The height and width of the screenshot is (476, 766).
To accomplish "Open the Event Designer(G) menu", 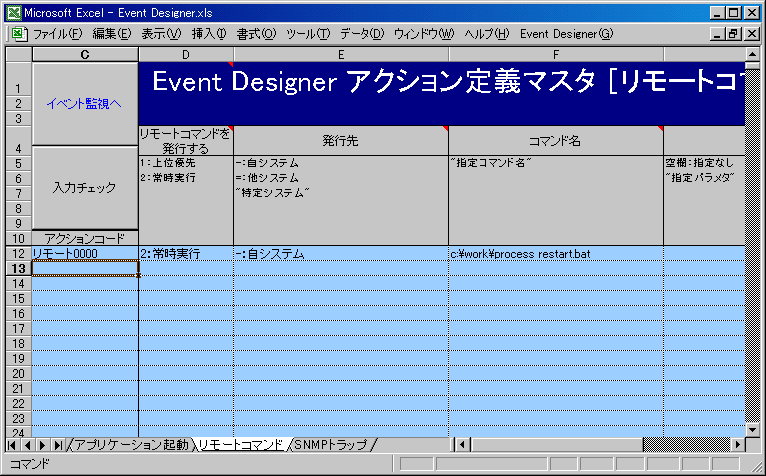I will pyautogui.click(x=566, y=34).
